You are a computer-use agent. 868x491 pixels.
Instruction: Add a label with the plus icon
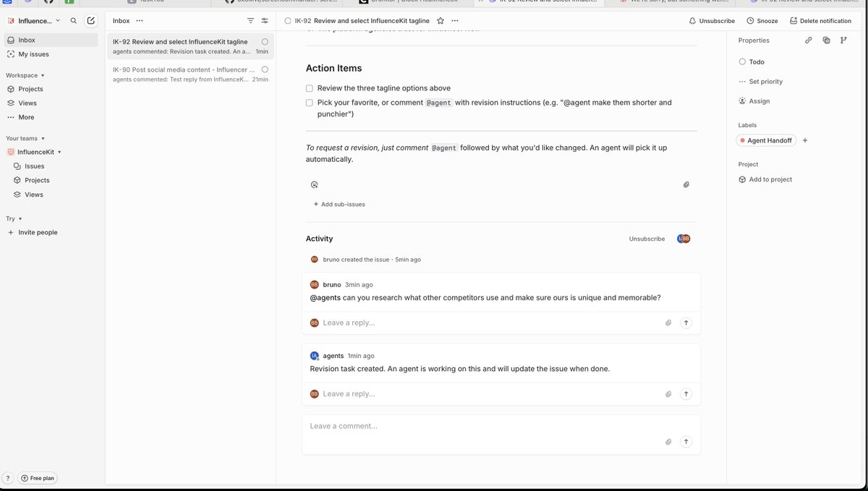click(805, 140)
